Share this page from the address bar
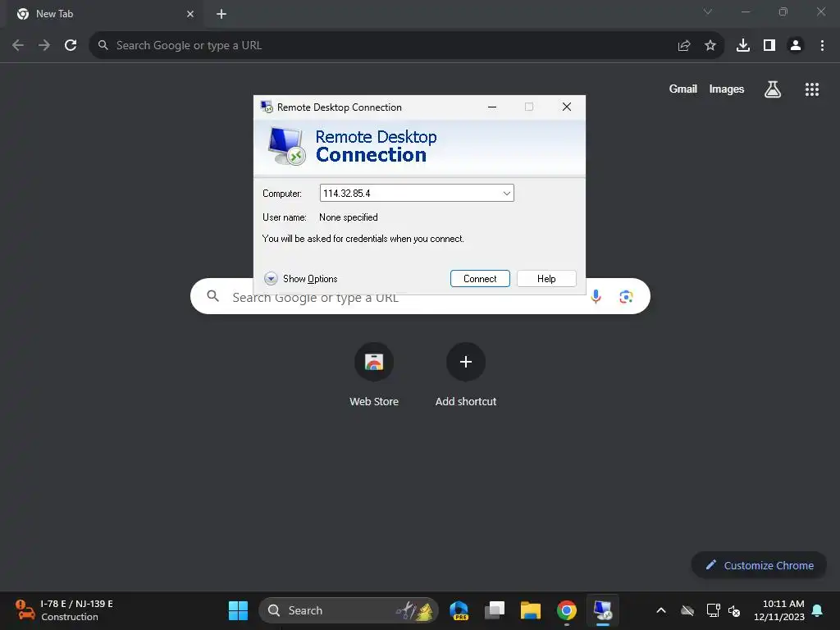 683,46
